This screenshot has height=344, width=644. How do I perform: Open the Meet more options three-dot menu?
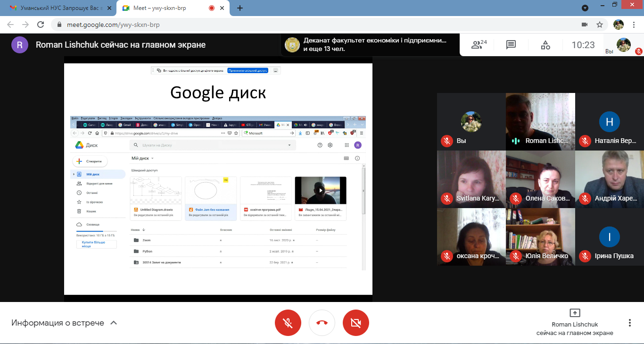[630, 323]
